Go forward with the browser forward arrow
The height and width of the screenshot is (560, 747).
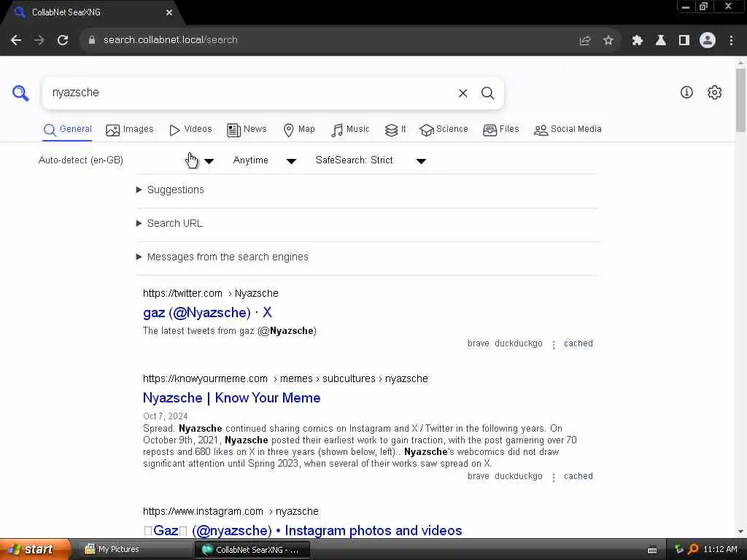tap(39, 40)
